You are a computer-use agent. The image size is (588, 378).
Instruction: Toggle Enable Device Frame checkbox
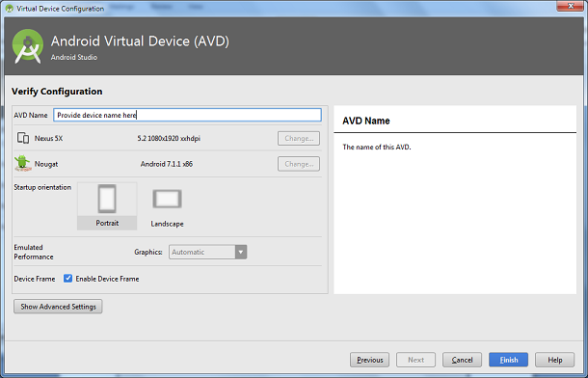click(x=67, y=279)
